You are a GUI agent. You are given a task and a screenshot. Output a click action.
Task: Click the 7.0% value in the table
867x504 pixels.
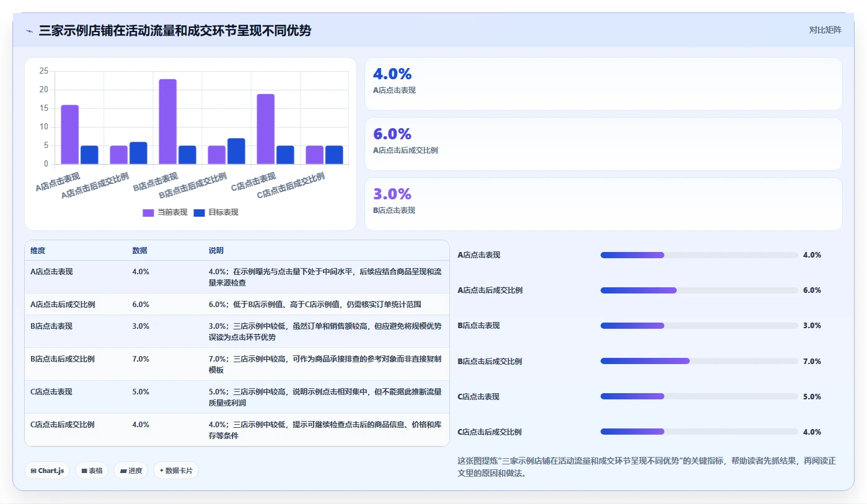tap(141, 359)
